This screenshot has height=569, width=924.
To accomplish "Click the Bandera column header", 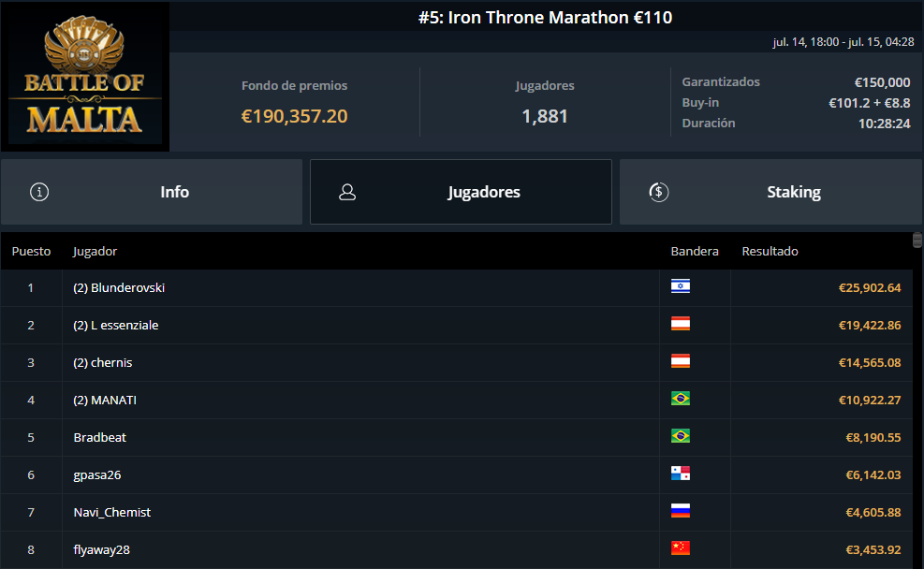I will [x=695, y=251].
